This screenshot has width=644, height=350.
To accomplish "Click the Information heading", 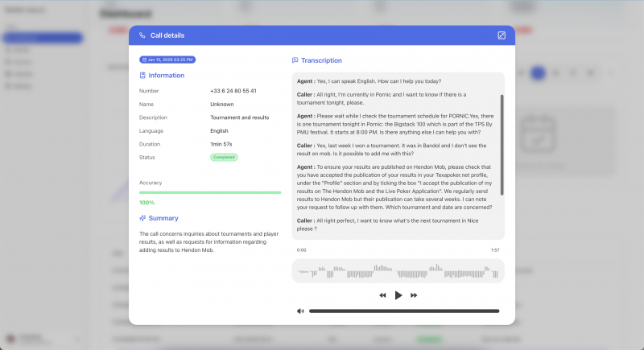I will pyautogui.click(x=167, y=75).
